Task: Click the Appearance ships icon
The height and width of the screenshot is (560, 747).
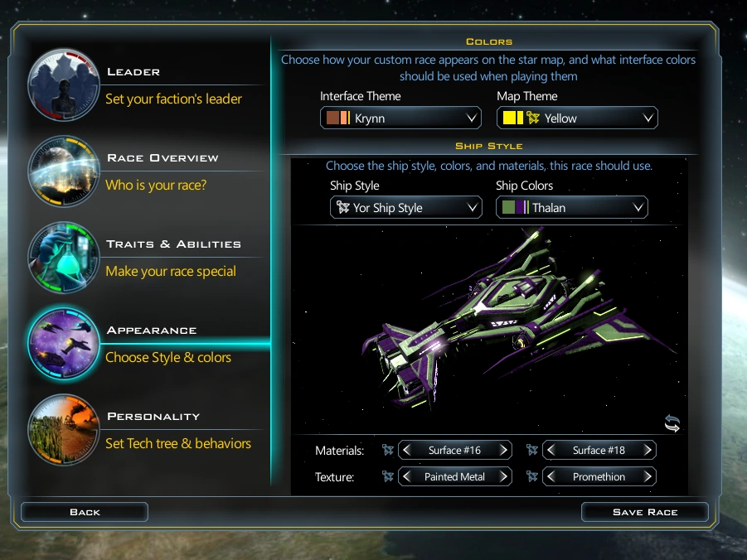Action: tap(63, 343)
